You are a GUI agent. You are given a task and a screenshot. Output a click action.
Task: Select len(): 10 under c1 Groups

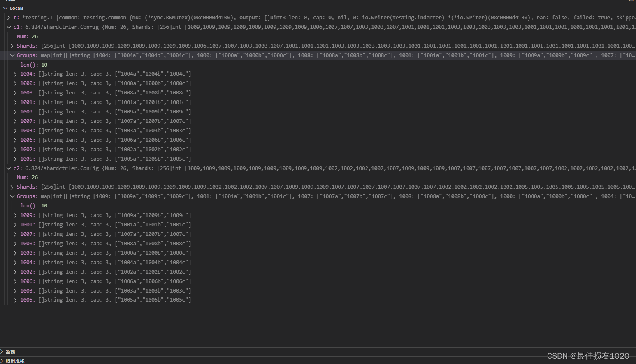318,65
